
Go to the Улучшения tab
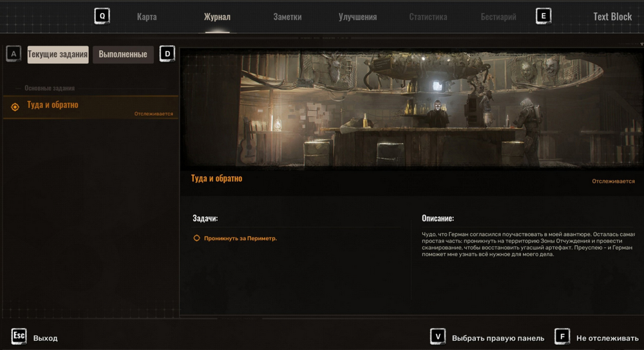coord(357,17)
